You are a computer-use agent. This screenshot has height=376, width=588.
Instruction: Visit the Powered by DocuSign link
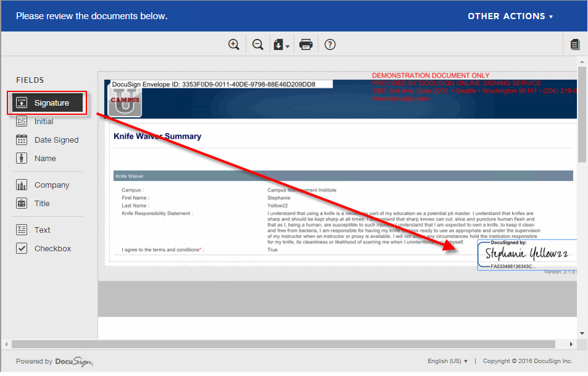[x=54, y=361]
